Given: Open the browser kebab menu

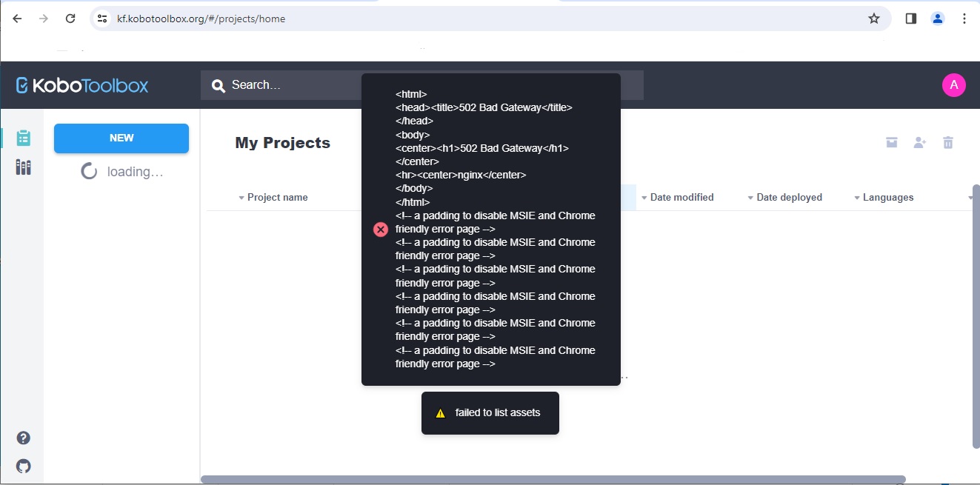Looking at the screenshot, I should 965,18.
